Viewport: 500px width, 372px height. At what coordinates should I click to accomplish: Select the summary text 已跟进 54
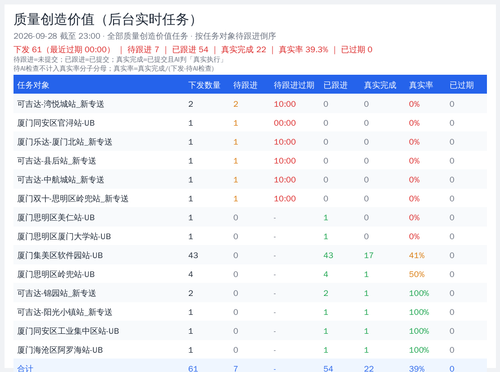pos(190,50)
